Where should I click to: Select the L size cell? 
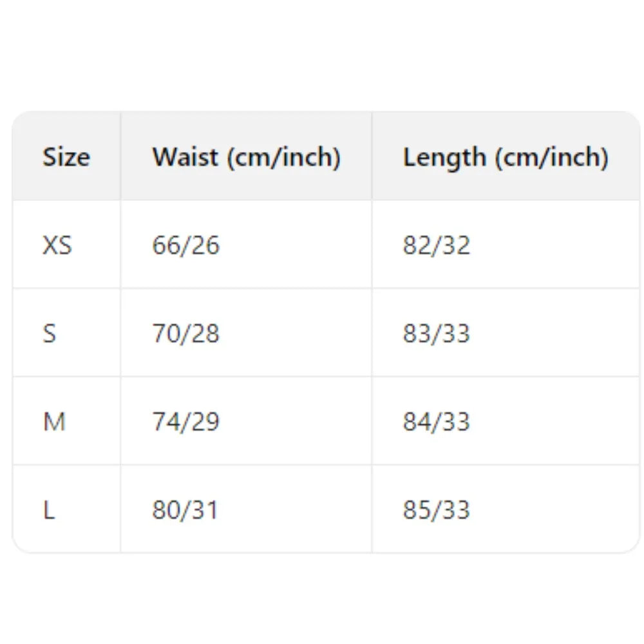tap(49, 510)
